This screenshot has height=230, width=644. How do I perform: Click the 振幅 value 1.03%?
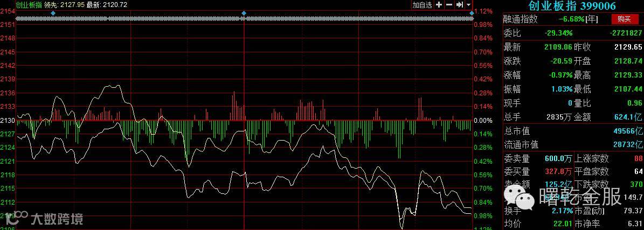pyautogui.click(x=562, y=89)
